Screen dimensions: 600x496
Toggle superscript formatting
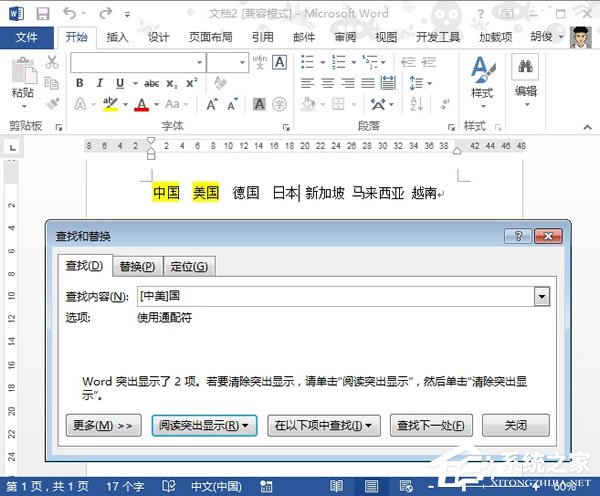pyautogui.click(x=191, y=83)
